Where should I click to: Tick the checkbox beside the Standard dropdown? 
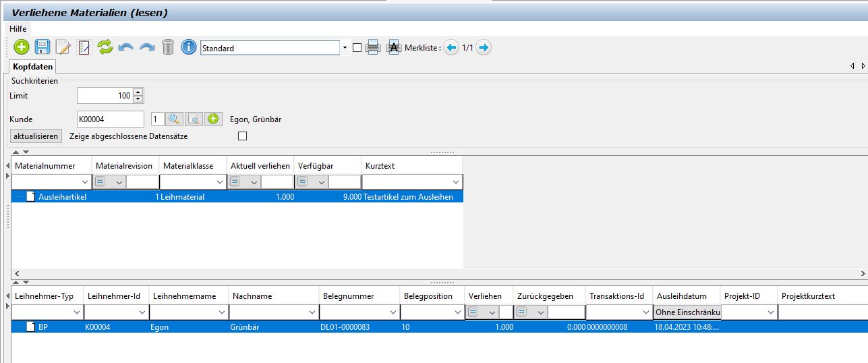(357, 48)
